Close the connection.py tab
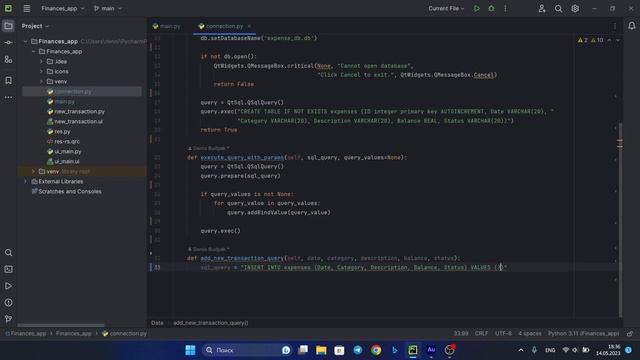 click(249, 26)
